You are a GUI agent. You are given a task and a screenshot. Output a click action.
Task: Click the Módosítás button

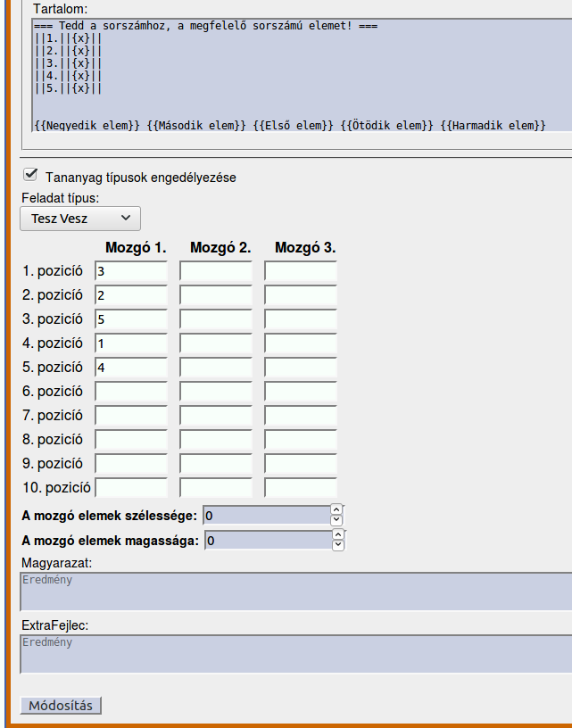coord(61,706)
